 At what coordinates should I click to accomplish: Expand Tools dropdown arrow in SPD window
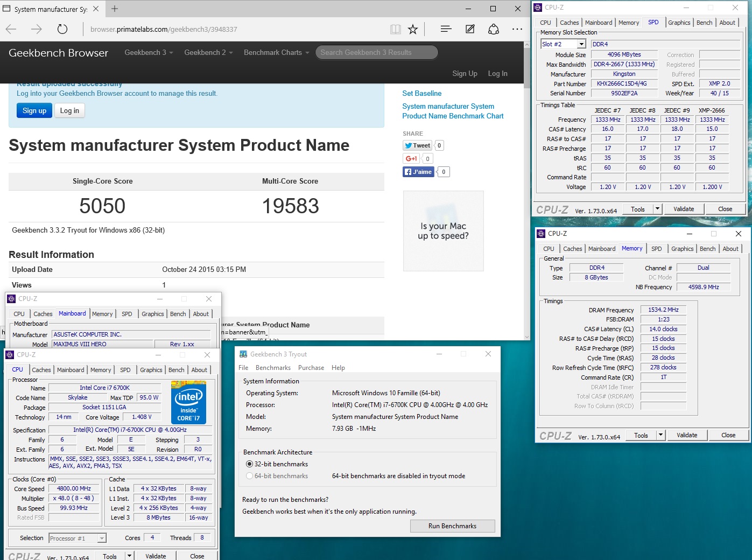657,209
